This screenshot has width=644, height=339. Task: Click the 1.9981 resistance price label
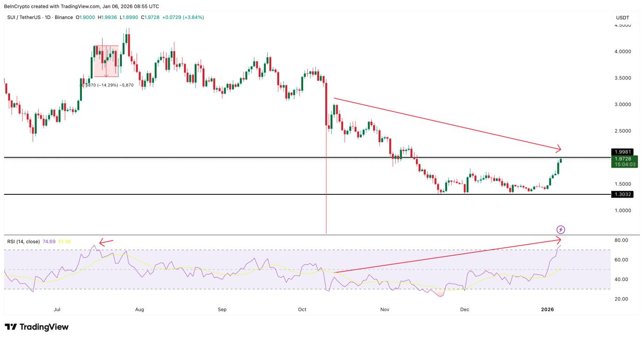pos(623,151)
